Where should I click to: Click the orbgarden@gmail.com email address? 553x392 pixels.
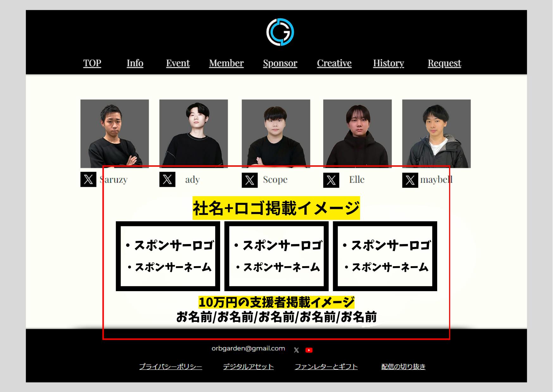point(248,348)
